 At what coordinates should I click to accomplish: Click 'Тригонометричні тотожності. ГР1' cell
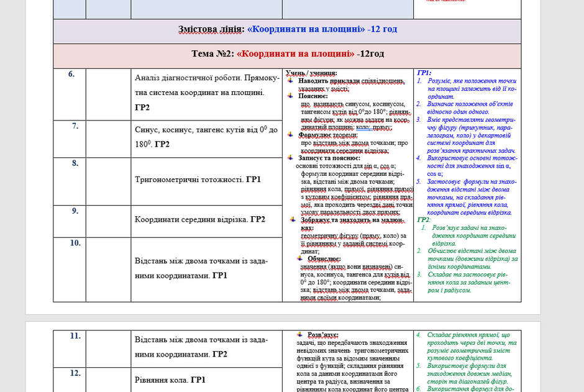(206, 181)
